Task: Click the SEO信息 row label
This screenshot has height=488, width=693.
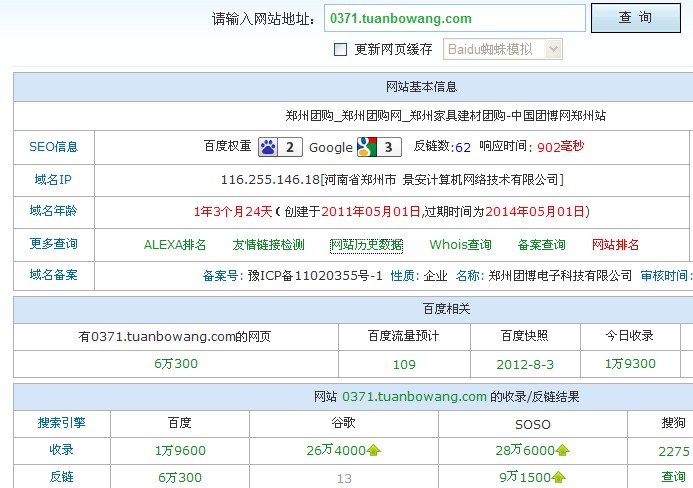Action: coord(53,147)
